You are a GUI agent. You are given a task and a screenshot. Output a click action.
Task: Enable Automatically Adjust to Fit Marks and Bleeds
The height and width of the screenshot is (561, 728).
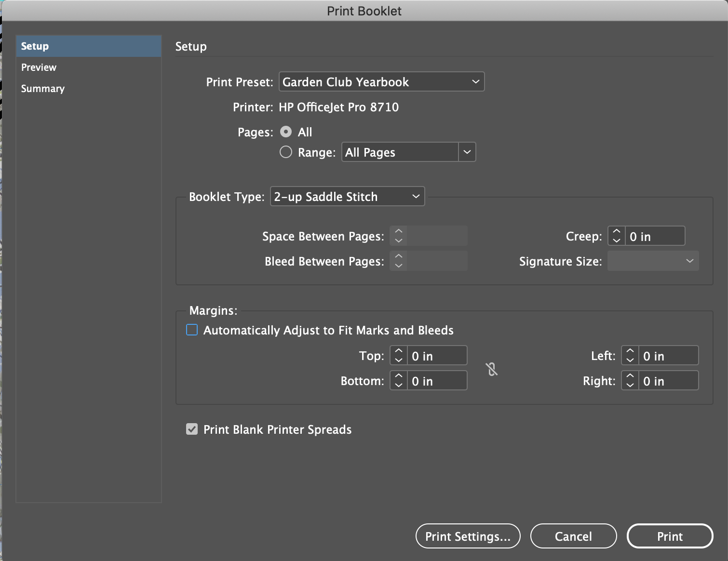191,330
